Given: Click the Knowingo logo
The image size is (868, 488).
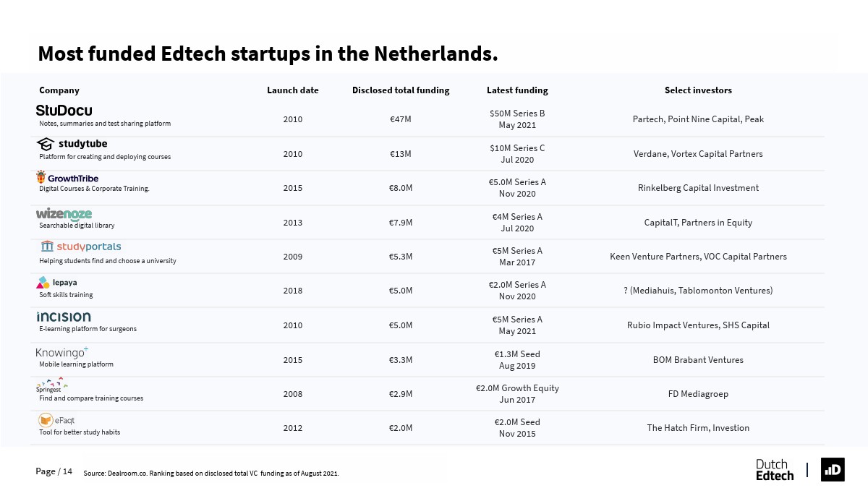Looking at the screenshot, I should [61, 352].
